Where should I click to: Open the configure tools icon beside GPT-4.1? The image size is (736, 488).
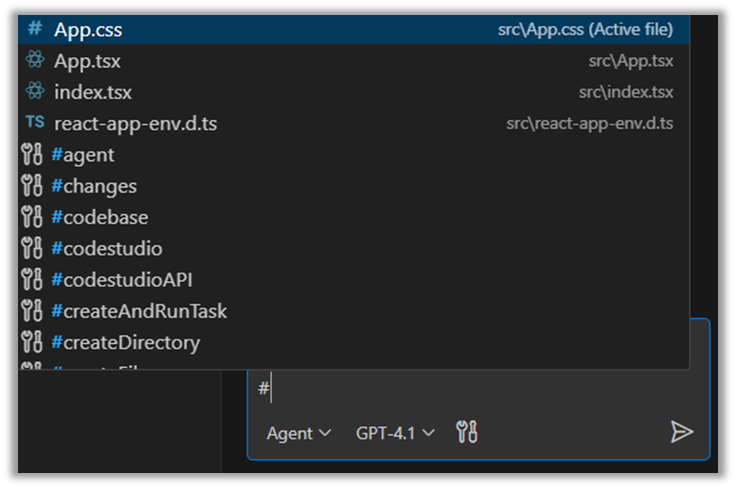click(x=466, y=432)
